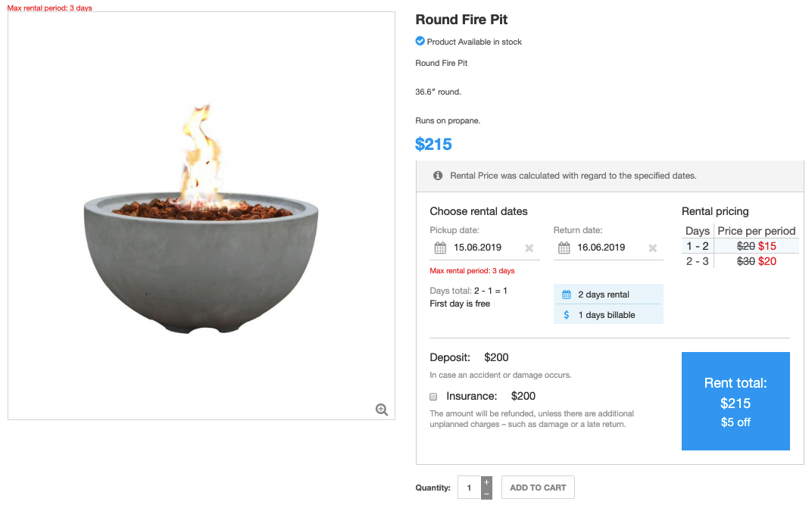Select the 2 - 3 days pricing row
This screenshot has width=812, height=511.
[740, 261]
